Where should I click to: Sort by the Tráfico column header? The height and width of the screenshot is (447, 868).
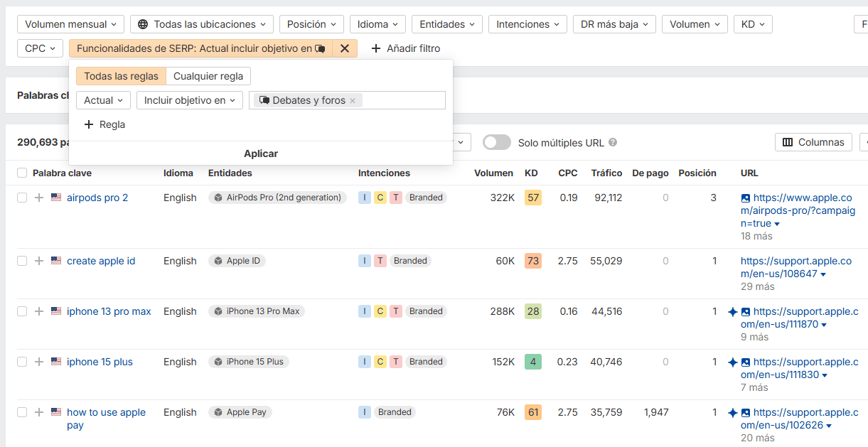click(606, 173)
